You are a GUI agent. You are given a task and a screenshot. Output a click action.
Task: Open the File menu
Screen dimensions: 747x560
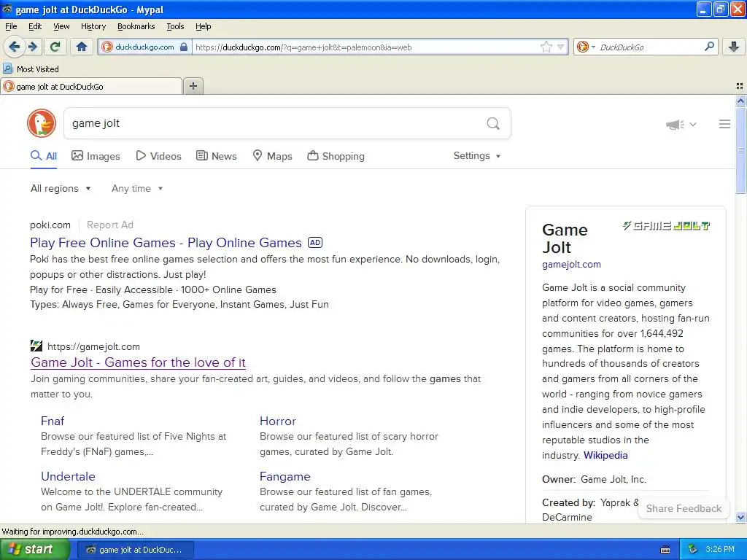pos(11,26)
